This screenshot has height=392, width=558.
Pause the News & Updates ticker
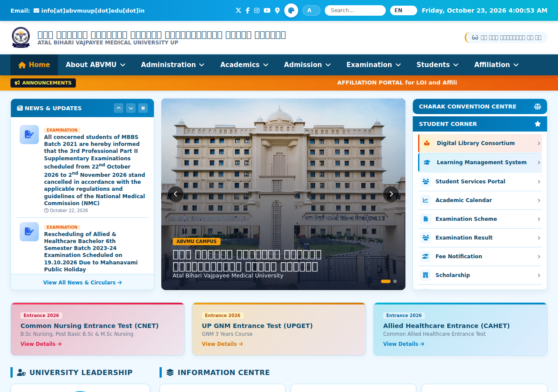pyautogui.click(x=143, y=108)
